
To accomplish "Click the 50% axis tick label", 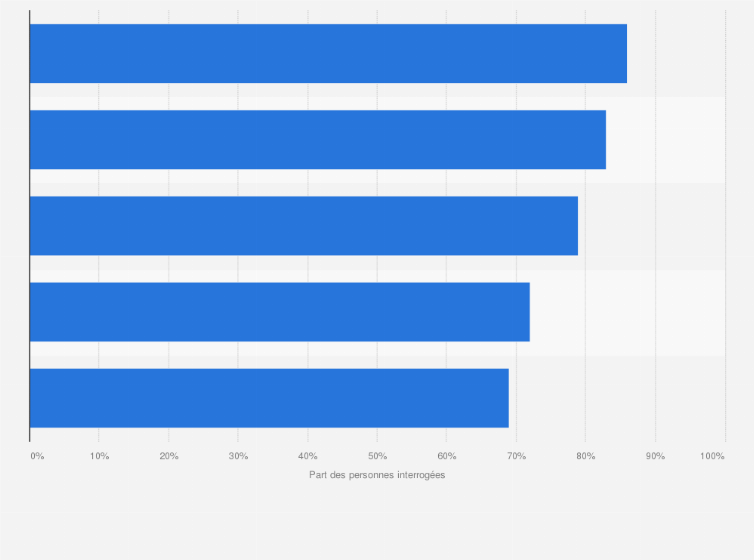I will (x=377, y=456).
